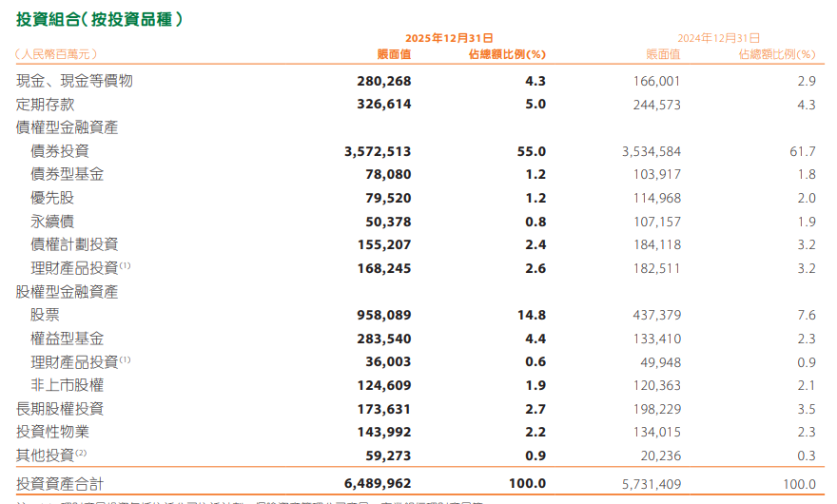
Task: Click the 債券型基金 row label
Action: click(x=68, y=174)
